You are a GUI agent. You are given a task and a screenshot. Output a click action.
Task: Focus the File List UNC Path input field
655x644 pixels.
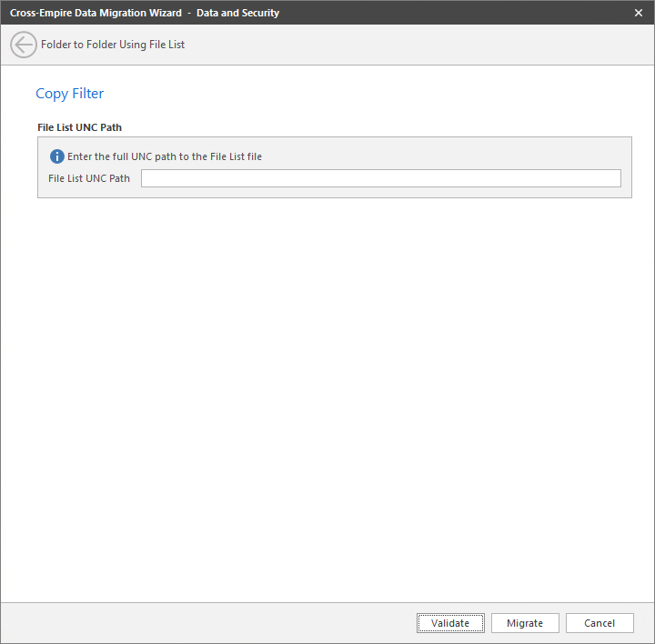[x=380, y=178]
